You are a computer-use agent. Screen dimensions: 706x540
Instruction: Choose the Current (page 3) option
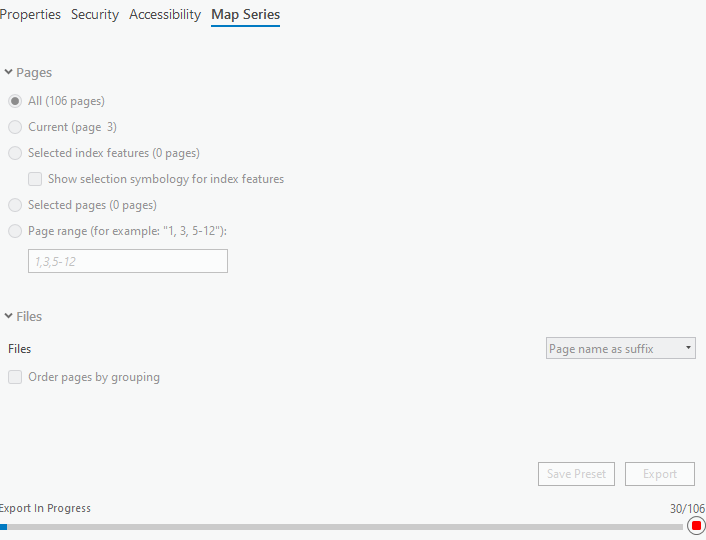click(15, 127)
